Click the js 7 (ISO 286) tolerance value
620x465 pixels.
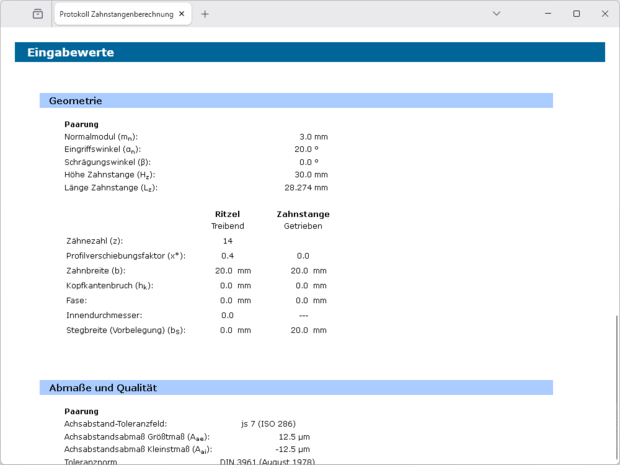pos(268,423)
